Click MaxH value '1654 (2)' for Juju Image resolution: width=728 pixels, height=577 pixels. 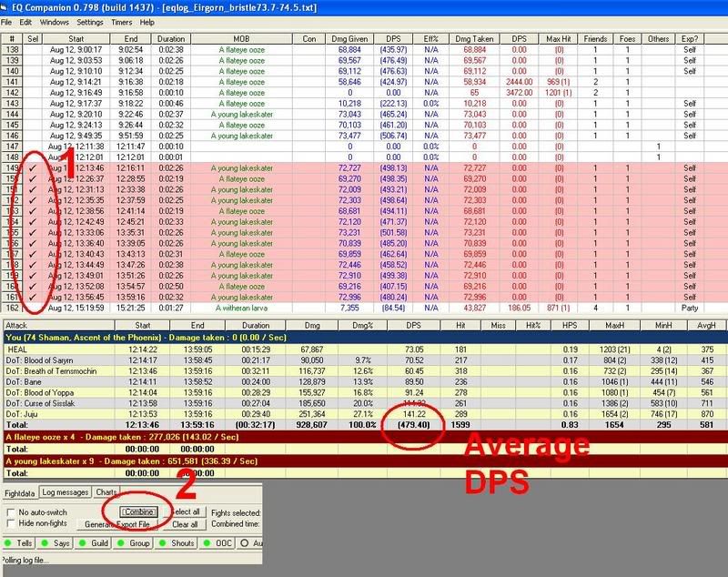(614, 414)
